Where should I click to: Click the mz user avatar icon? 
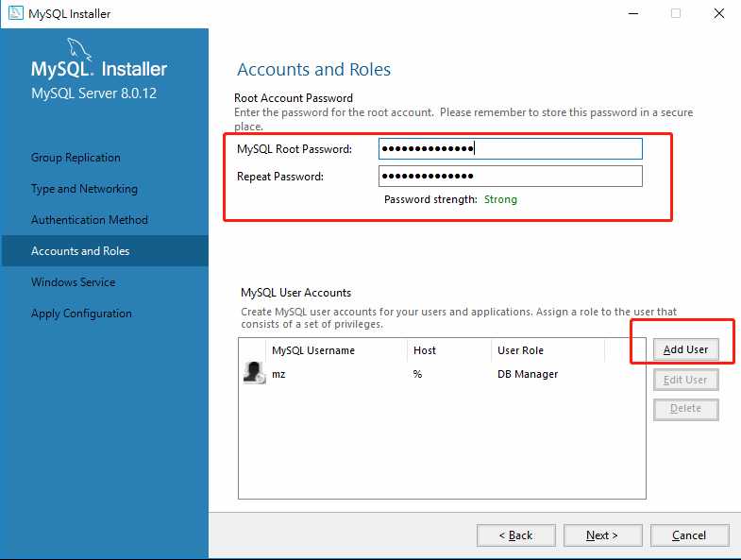pos(253,373)
